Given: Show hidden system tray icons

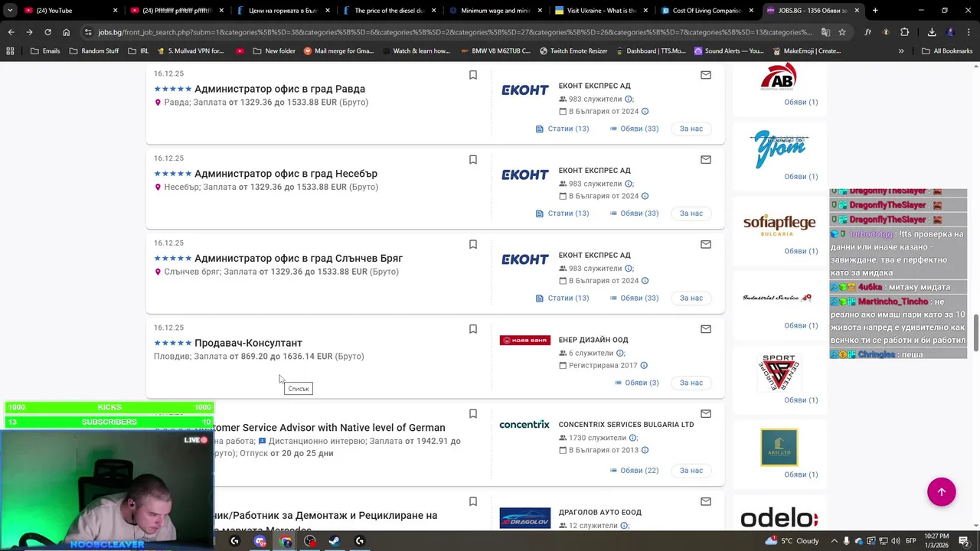Looking at the screenshot, I should (835, 541).
